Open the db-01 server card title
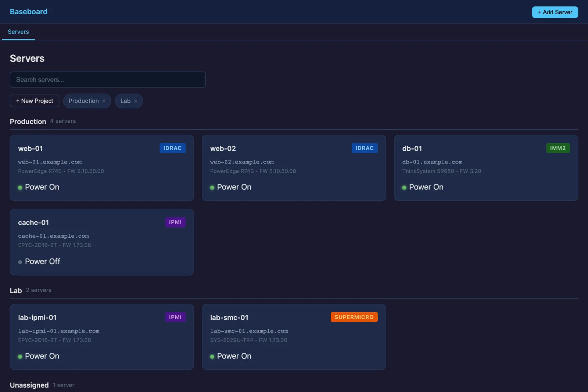This screenshot has width=588, height=392. point(412,148)
